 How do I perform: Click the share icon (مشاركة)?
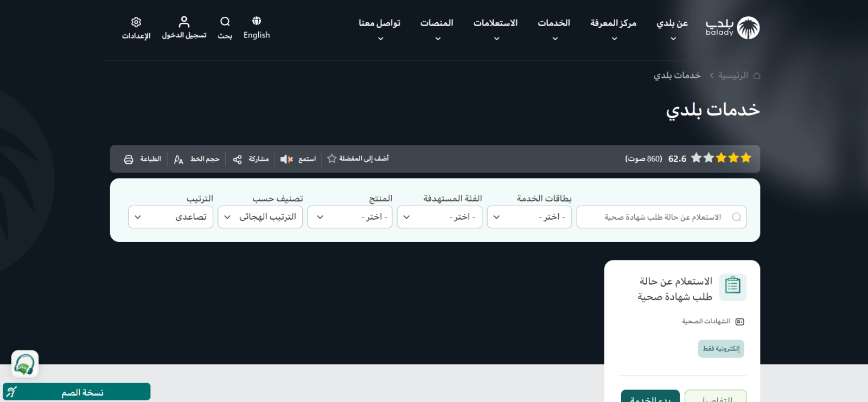237,159
